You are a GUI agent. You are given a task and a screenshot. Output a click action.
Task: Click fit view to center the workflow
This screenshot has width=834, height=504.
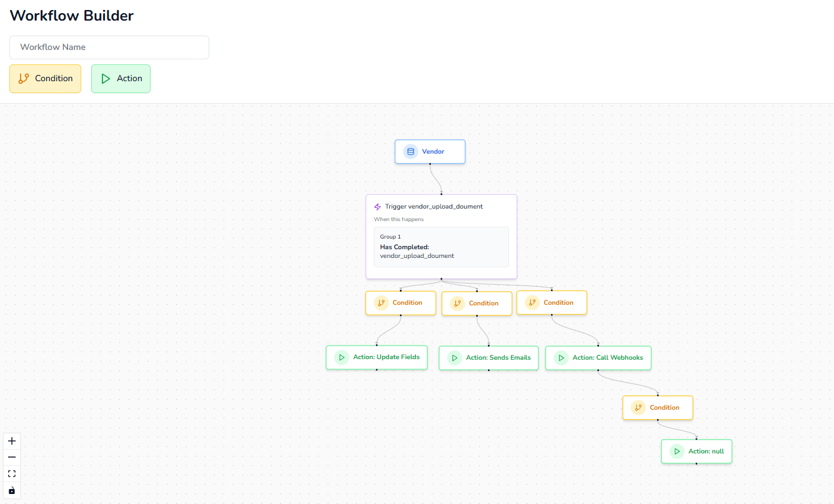click(11, 473)
